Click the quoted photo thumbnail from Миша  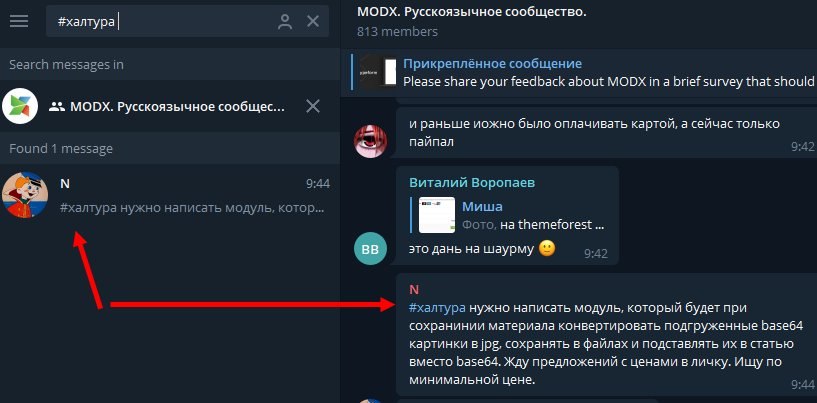pos(437,215)
